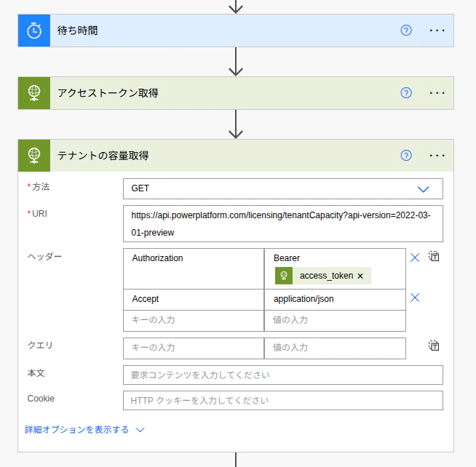476x467 pixels.
Task: Click the access_token token's globe icon
Action: (284, 276)
